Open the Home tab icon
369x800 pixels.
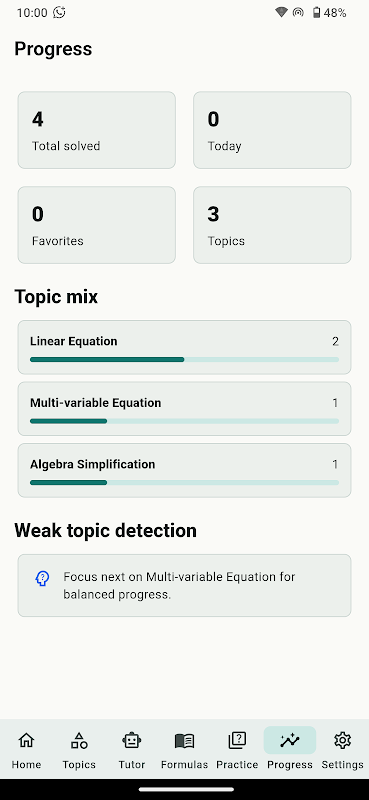point(26,740)
